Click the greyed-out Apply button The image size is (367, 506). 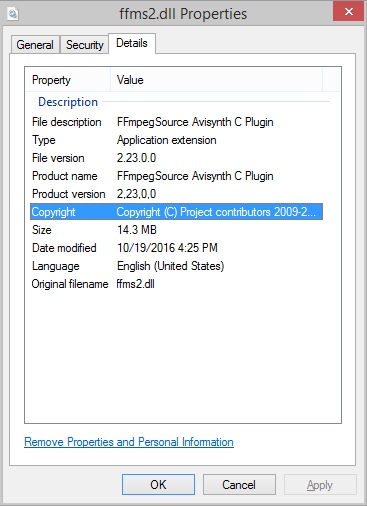(x=320, y=485)
